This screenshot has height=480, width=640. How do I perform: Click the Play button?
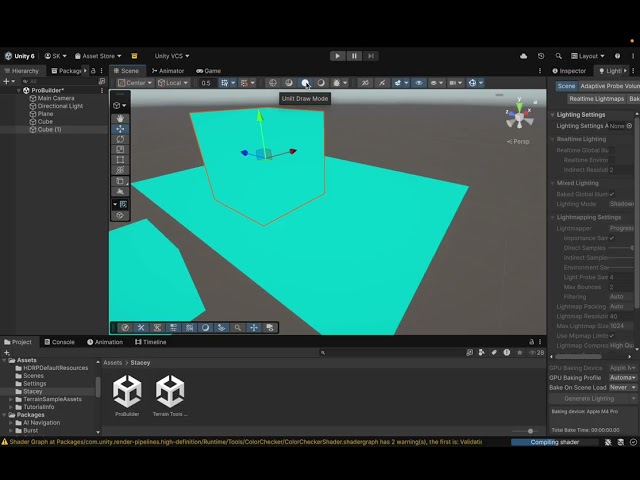(338, 56)
